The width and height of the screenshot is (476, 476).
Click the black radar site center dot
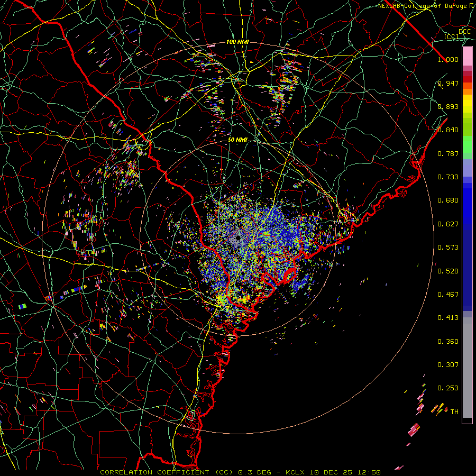[x=238, y=239]
